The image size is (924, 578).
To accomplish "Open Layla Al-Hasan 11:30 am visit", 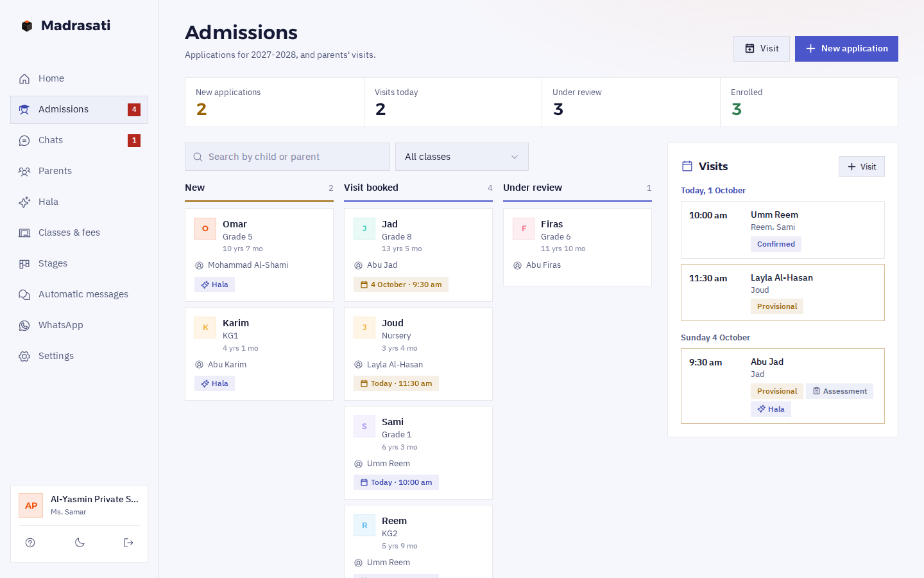I will click(783, 293).
